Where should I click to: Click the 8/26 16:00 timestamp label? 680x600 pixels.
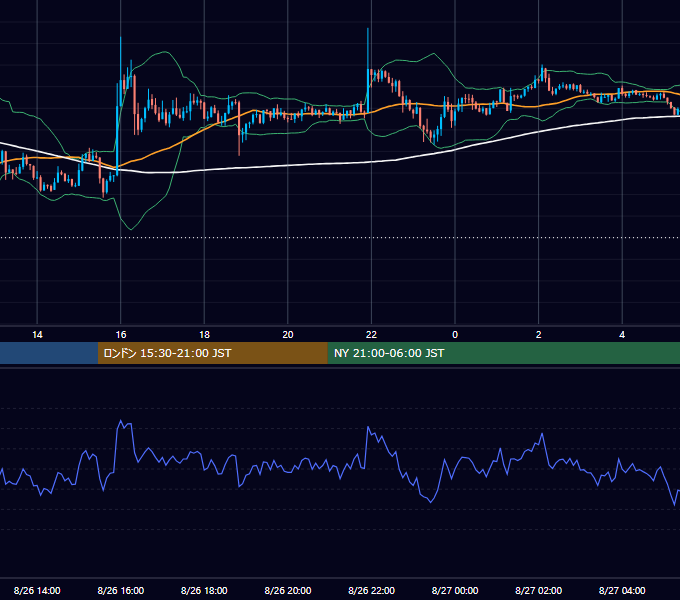pos(121,590)
